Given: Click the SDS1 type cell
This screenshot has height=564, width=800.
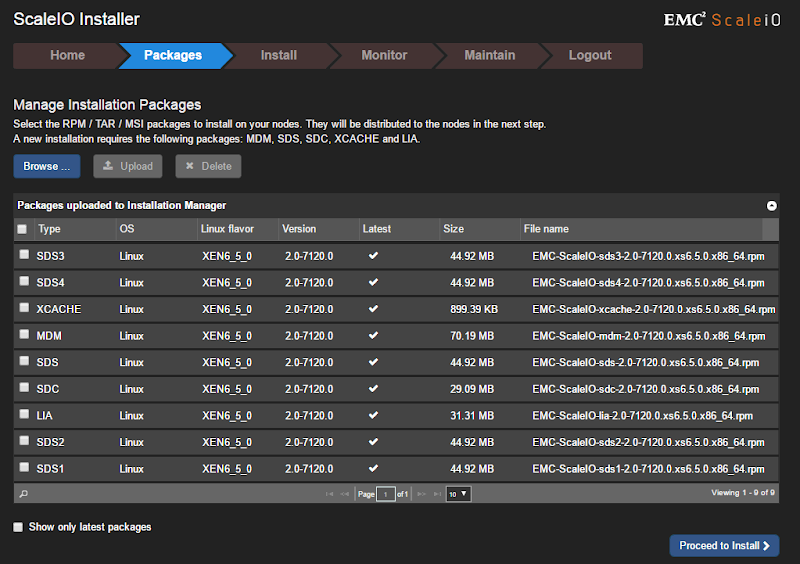Looking at the screenshot, I should [50, 469].
